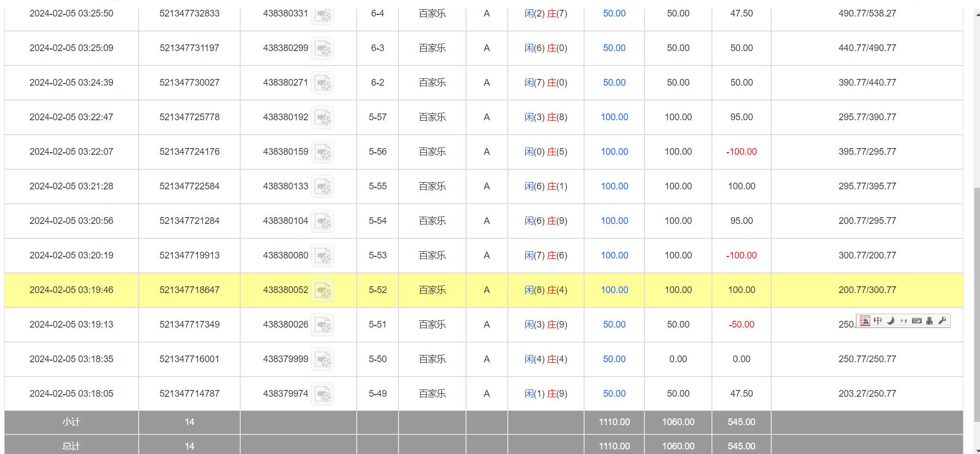980x454 pixels.
Task: Click replay icon beside 438380192
Action: (x=322, y=118)
